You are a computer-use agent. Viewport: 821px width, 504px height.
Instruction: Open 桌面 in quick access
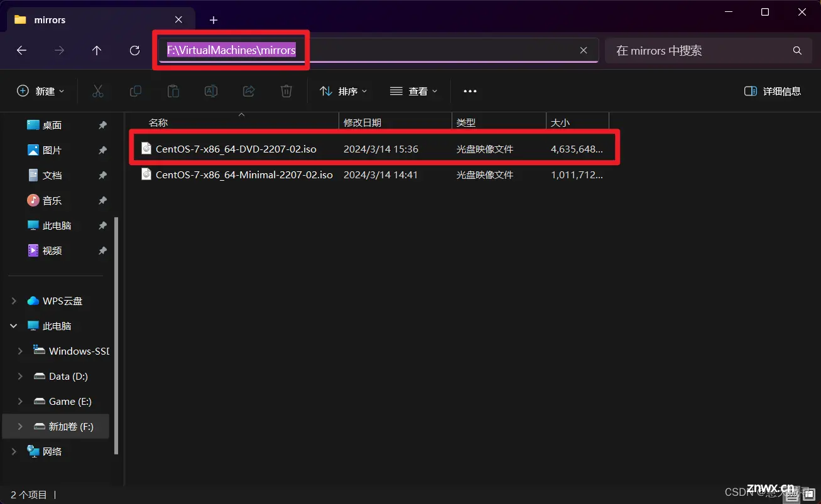(52, 125)
